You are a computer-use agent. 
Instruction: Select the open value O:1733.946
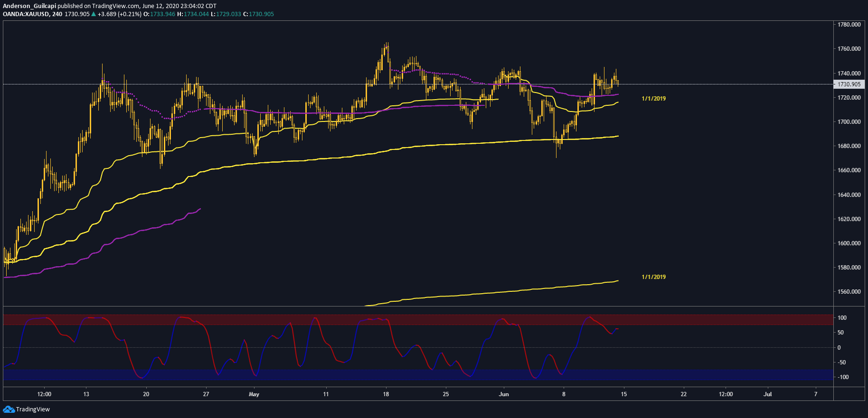click(160, 14)
